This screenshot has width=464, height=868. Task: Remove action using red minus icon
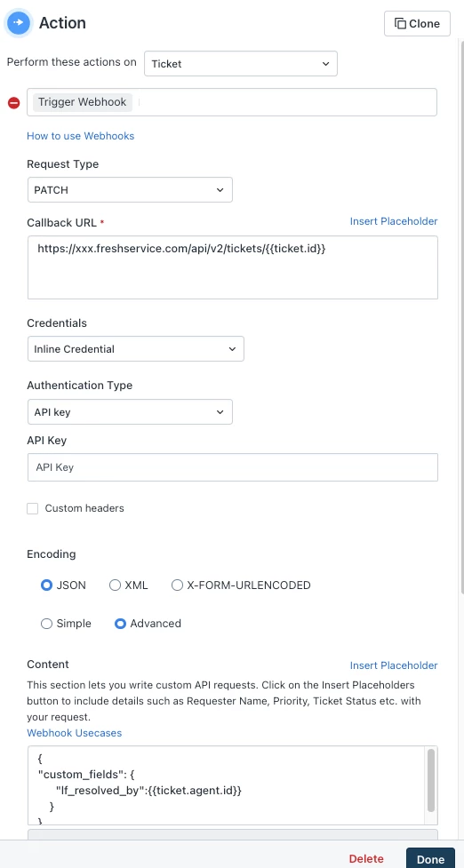coord(14,103)
